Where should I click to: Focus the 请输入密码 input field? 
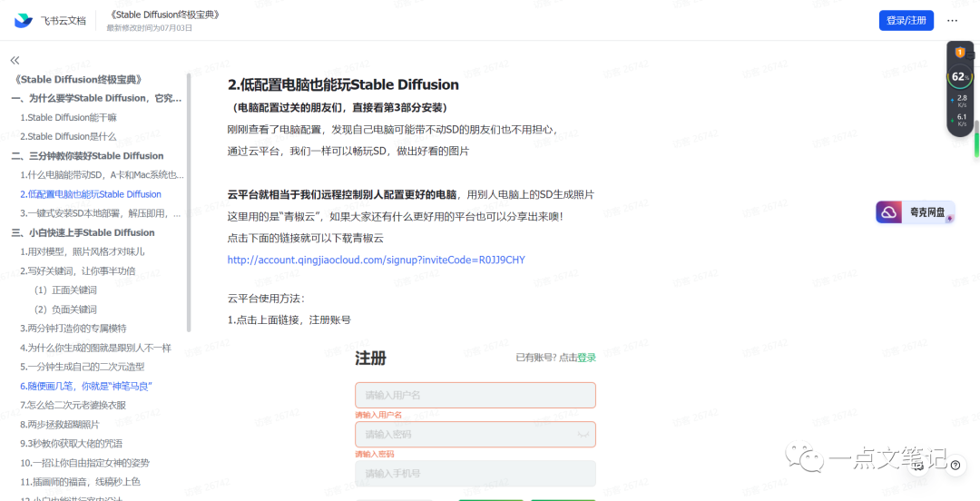coord(475,434)
